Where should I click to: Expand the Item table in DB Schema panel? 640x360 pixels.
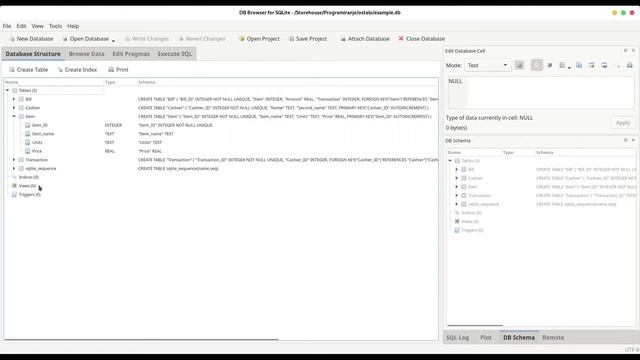pyautogui.click(x=457, y=187)
